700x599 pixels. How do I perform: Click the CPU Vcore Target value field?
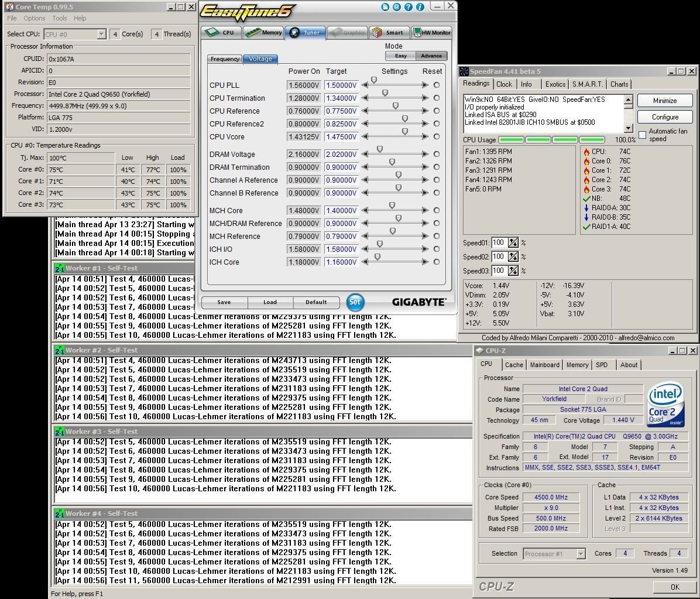click(342, 136)
